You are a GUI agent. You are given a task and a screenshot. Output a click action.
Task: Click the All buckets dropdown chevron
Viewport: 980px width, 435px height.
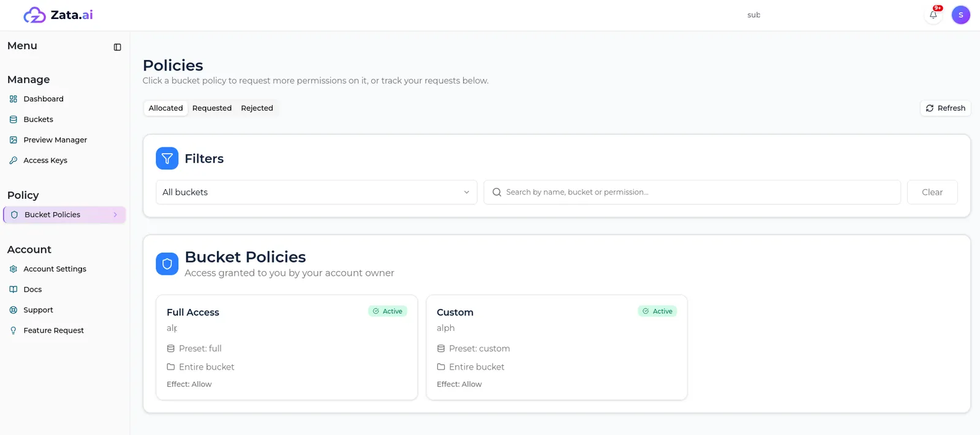click(x=467, y=192)
